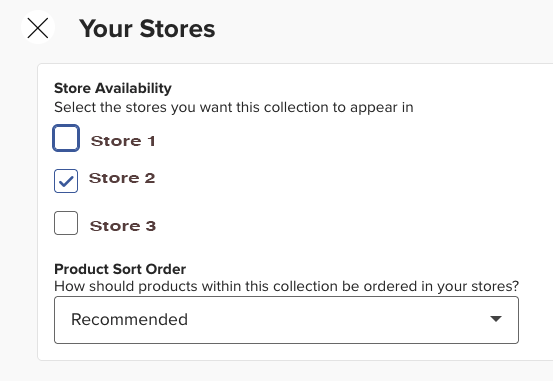Click the Store 1 label text

click(x=123, y=141)
